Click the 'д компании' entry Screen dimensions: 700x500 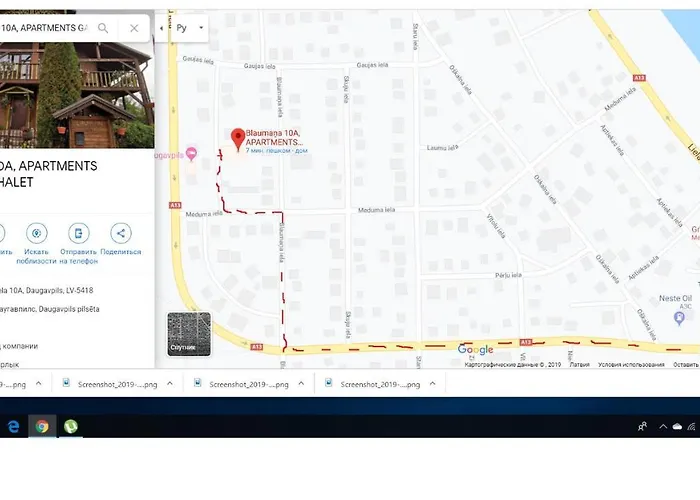coord(19,346)
